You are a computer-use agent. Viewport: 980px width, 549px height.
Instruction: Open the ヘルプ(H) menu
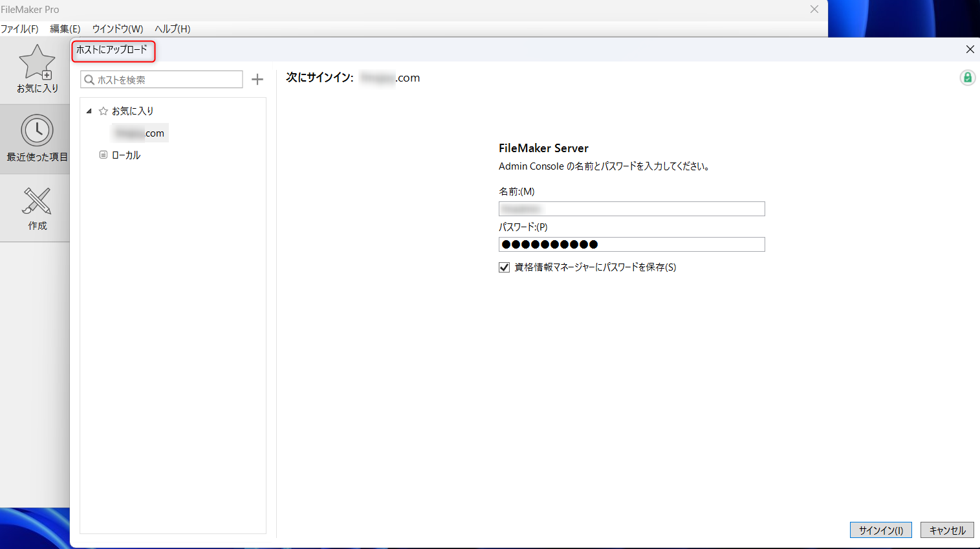point(173,29)
